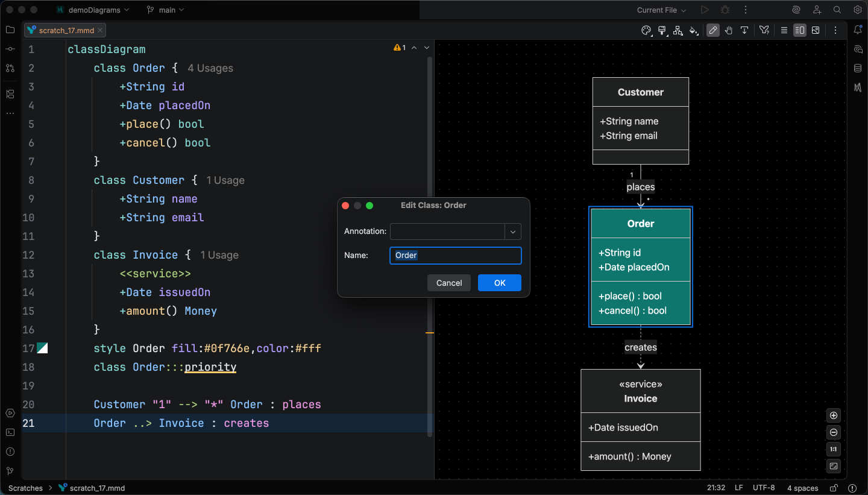Open the Project folder tool window
This screenshot has width=868, height=495.
tap(10, 30)
